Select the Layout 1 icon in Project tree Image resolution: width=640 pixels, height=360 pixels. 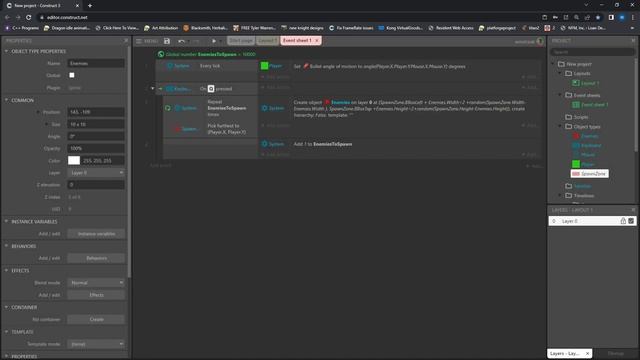[576, 83]
